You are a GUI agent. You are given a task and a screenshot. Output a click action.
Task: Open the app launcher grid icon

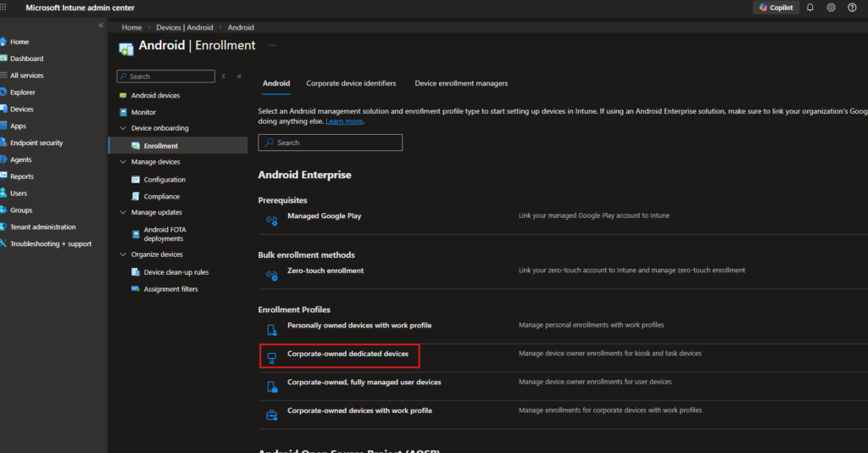coord(5,8)
